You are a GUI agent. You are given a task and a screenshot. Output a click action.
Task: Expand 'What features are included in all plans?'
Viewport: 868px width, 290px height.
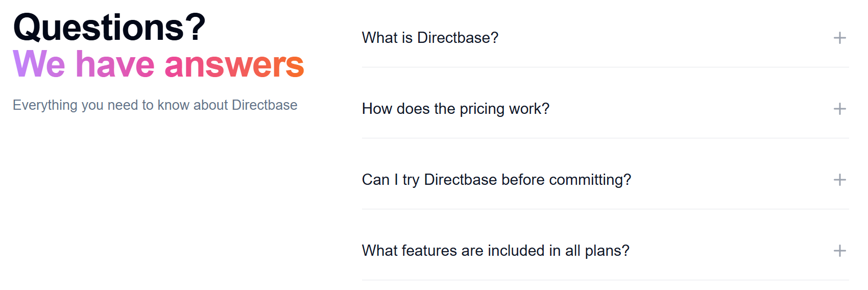tap(495, 251)
